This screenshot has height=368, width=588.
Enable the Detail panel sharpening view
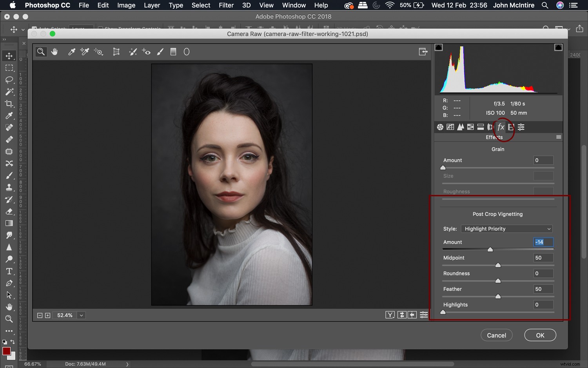tap(460, 127)
